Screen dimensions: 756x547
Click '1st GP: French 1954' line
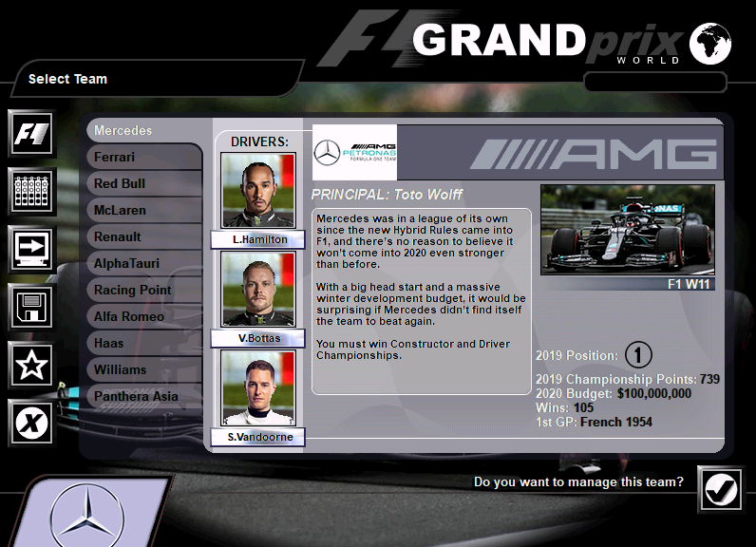click(594, 423)
